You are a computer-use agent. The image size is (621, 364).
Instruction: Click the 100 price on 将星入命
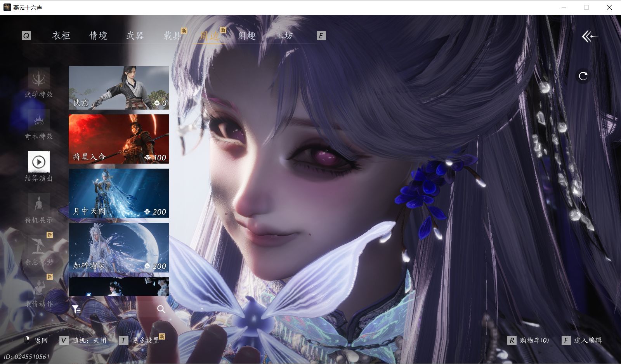tap(160, 158)
